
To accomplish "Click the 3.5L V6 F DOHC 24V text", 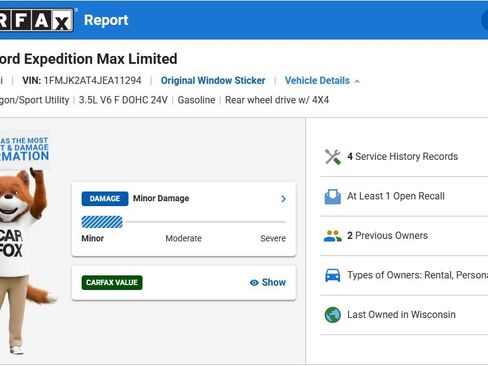I will click(123, 100).
